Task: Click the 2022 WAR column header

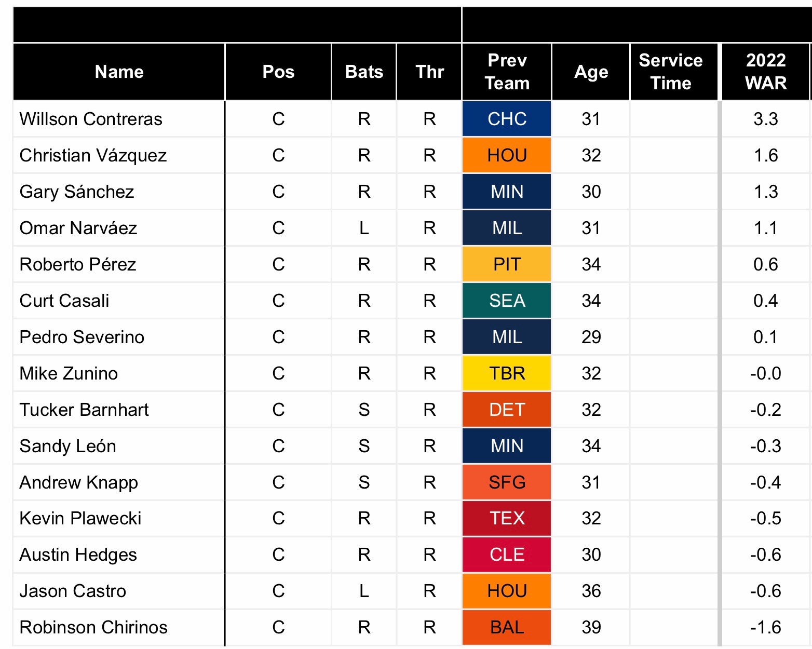Action: point(766,72)
